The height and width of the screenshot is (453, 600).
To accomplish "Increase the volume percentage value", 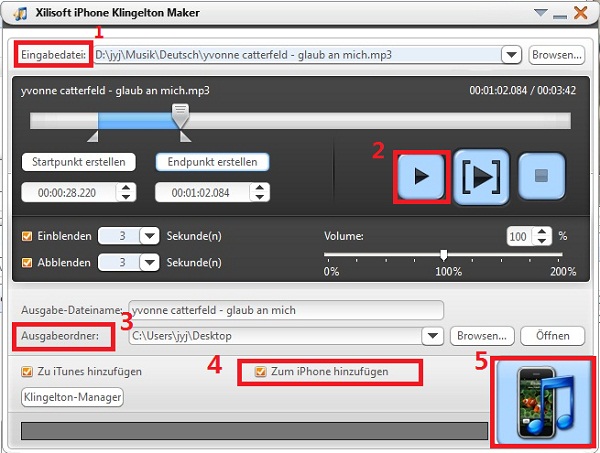I will (542, 231).
